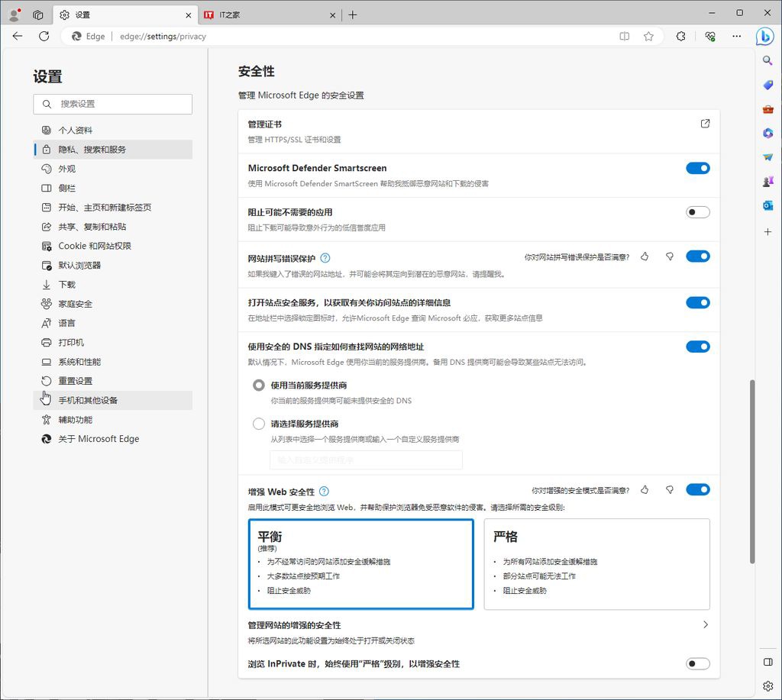
Task: Open the Shopping sidebar panel
Action: click(x=767, y=85)
